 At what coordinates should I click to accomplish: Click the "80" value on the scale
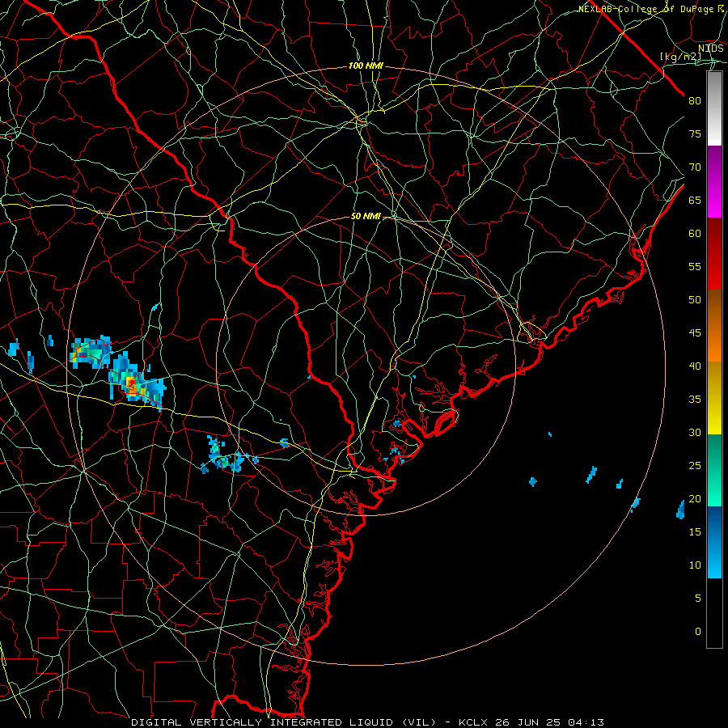(x=695, y=101)
